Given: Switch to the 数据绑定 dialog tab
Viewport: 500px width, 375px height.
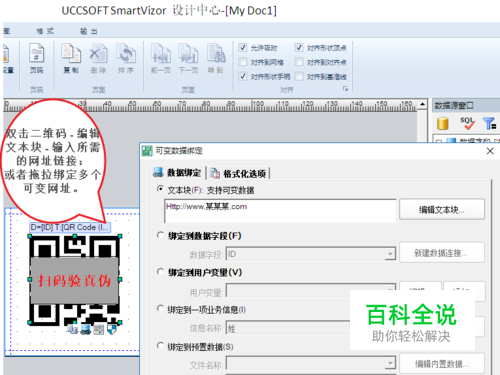Looking at the screenshot, I should coord(177,173).
